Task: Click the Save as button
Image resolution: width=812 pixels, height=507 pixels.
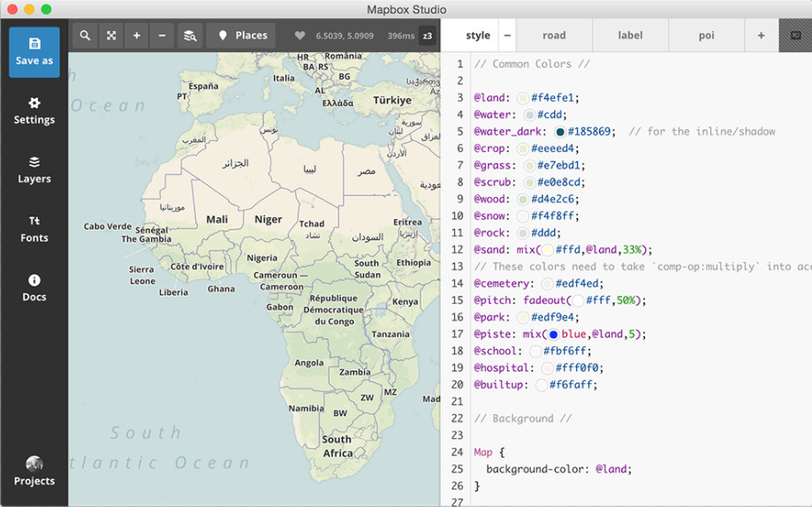Action: point(34,52)
